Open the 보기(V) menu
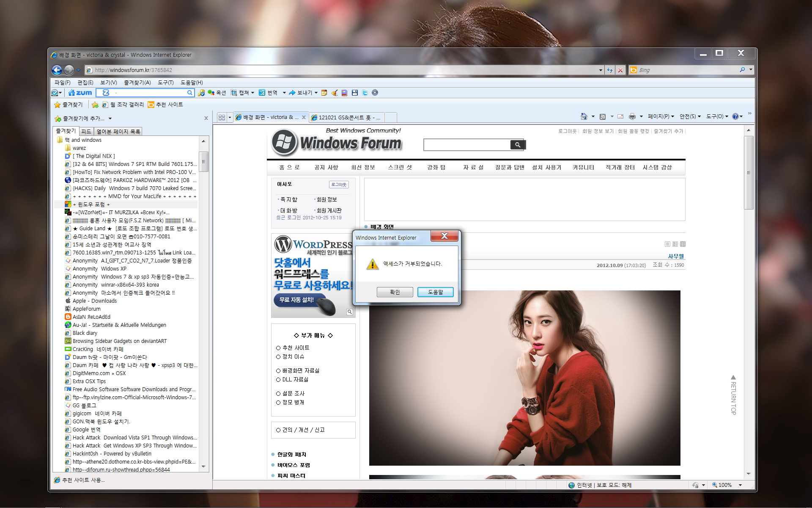The height and width of the screenshot is (508, 812). tap(108, 83)
